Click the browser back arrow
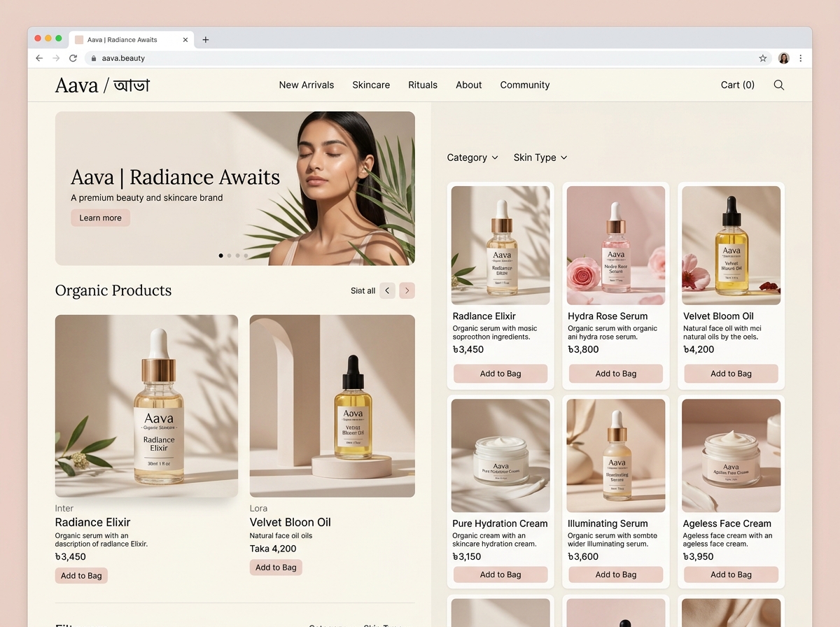Image resolution: width=840 pixels, height=627 pixels. point(39,58)
